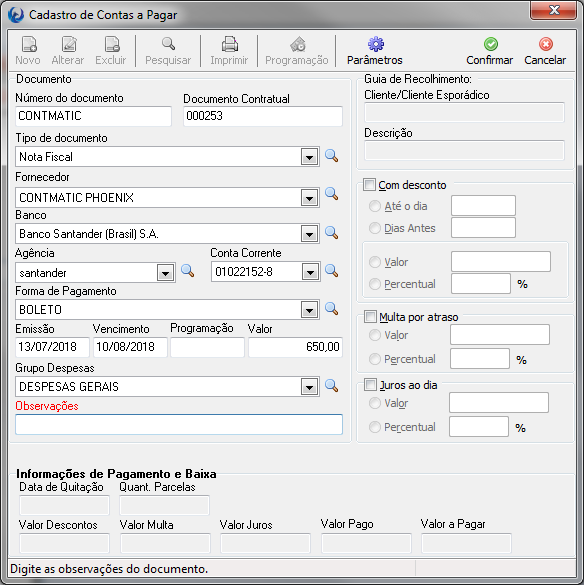584x585 pixels.
Task: Open the Conta Corrente dropdown arrow
Action: click(x=310, y=272)
